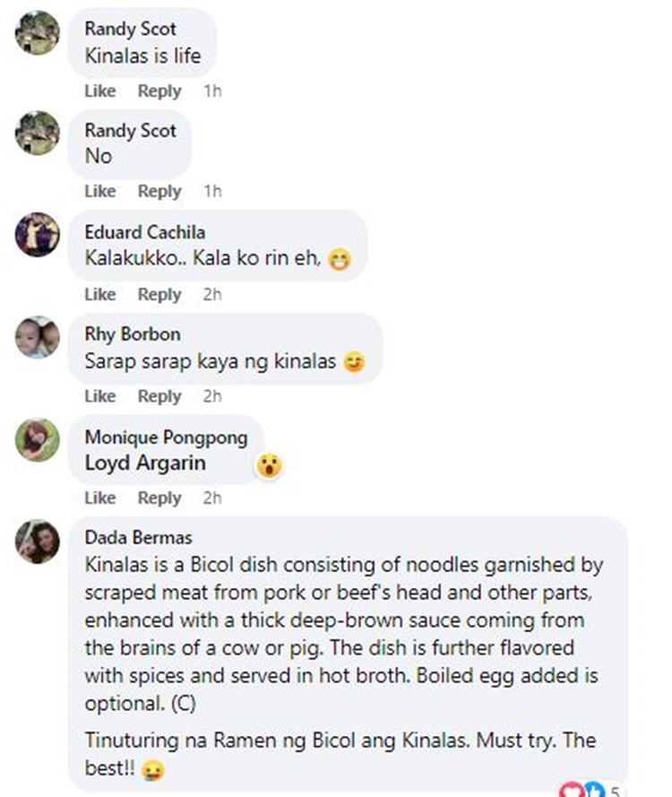Open Monique Pongpong's profile picture
Image resolution: width=672 pixels, height=797 pixels.
pyautogui.click(x=38, y=439)
